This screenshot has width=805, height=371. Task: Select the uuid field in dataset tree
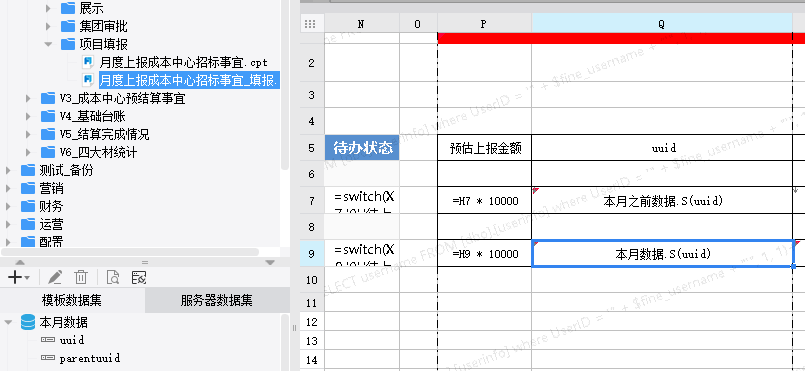(x=72, y=340)
